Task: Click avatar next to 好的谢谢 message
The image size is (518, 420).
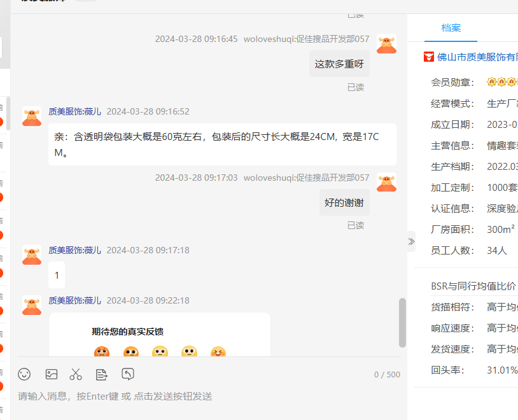Action: pos(386,182)
